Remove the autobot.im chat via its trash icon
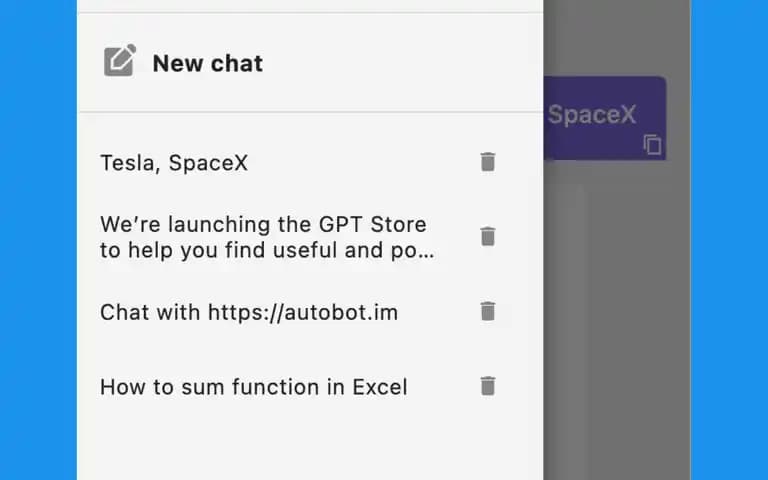The width and height of the screenshot is (768, 480). click(x=488, y=311)
